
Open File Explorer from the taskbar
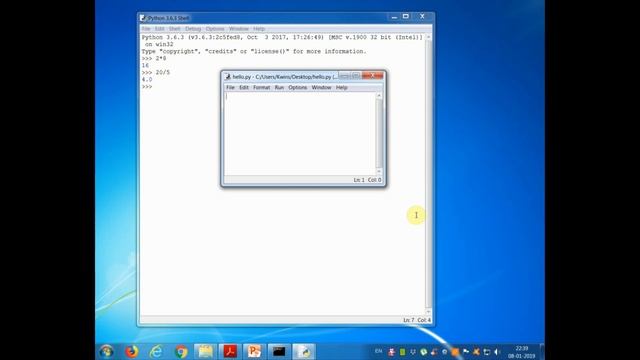(205, 351)
